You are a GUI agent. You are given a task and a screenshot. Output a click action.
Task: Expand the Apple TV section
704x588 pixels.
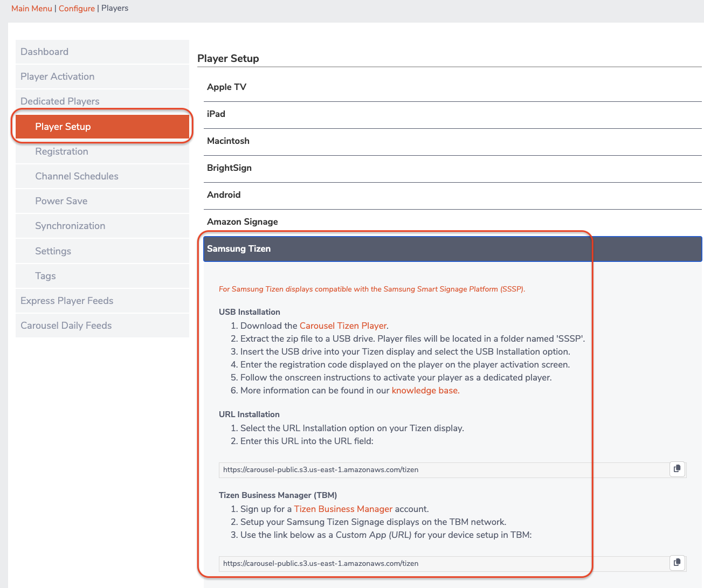(453, 87)
